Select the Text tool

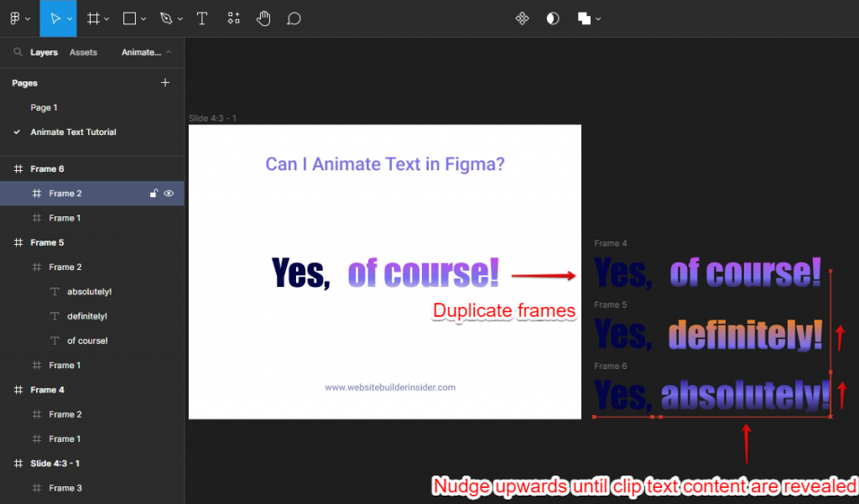click(x=202, y=18)
